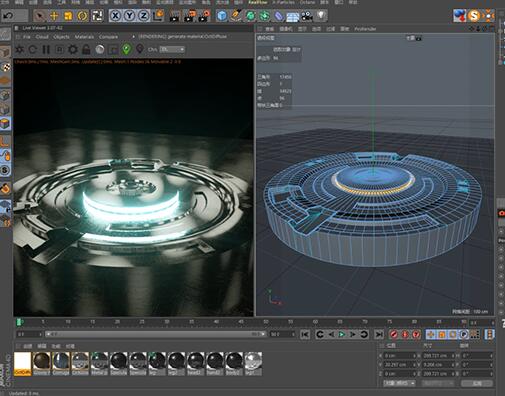The image size is (505, 396).
Task: Toggle the Y axis lock
Action: (129, 16)
